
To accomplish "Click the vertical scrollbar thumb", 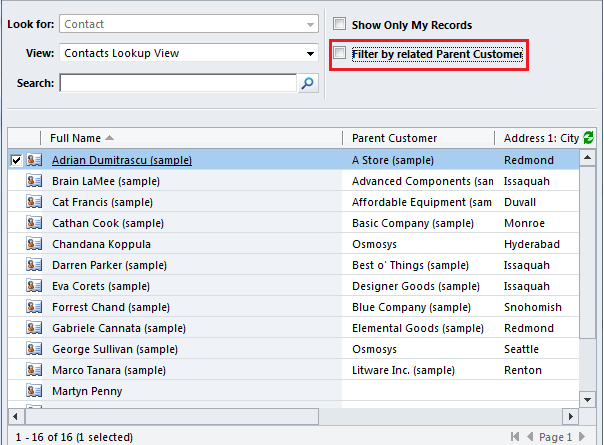I will click(x=587, y=252).
